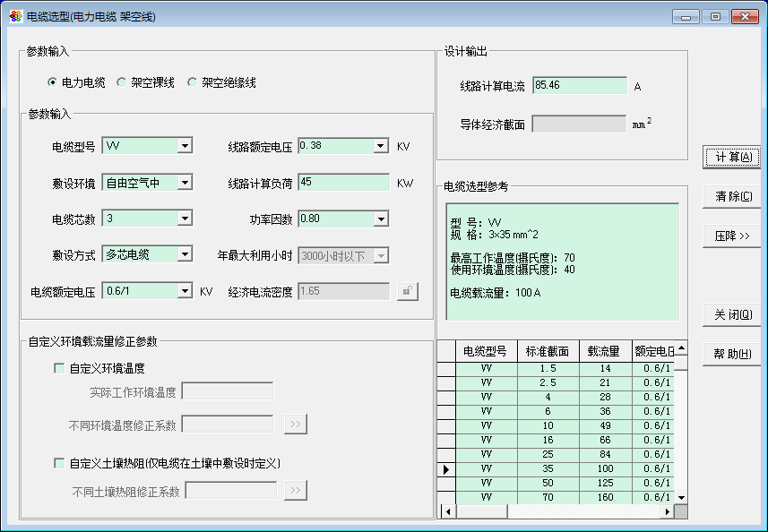Click the 不同环境温度修正系数 field
This screenshot has width=768, height=532.
click(228, 424)
